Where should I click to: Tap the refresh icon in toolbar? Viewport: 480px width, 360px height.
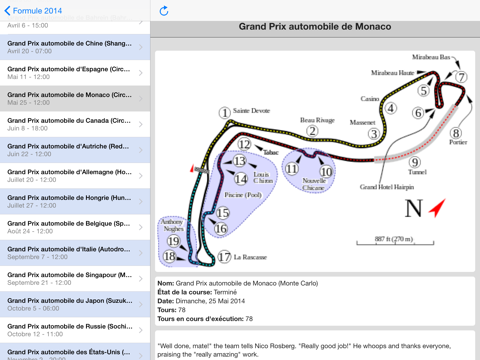pyautogui.click(x=164, y=11)
